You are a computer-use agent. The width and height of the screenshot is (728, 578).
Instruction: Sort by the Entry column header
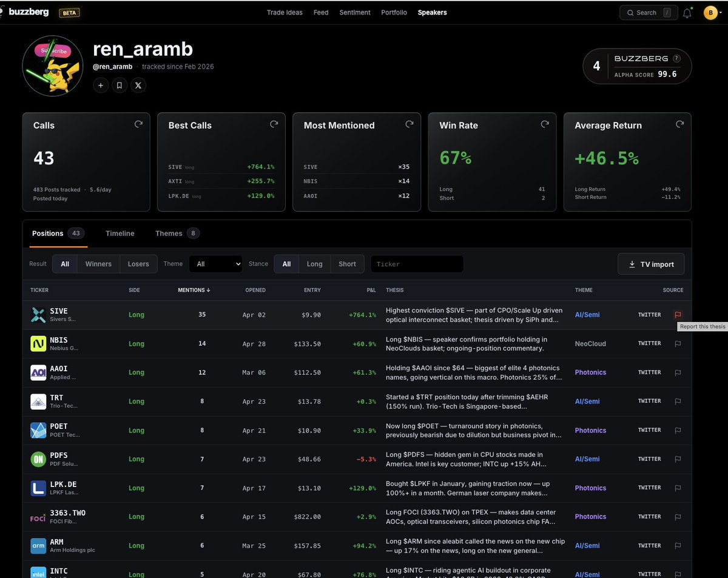pos(312,290)
